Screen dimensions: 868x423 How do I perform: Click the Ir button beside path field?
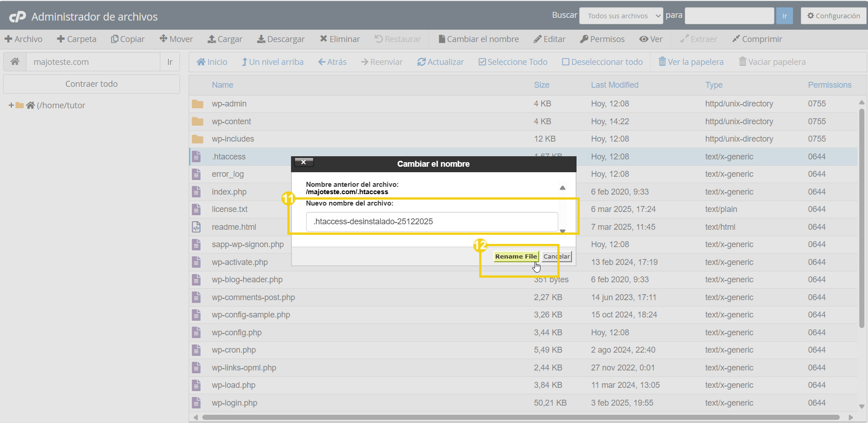(170, 62)
